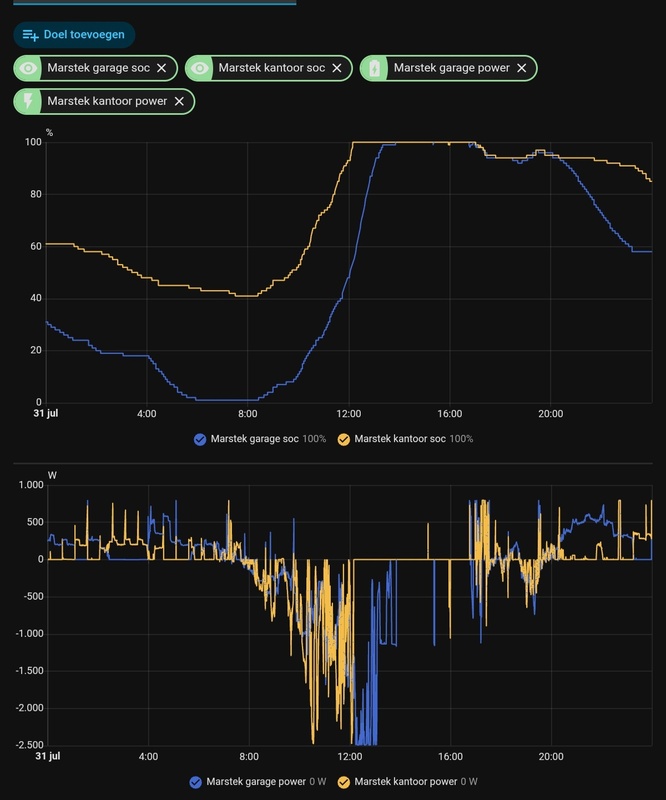Viewport: 666px width, 800px height.
Task: Click the 60 axis value on soc chart
Action: (x=36, y=246)
